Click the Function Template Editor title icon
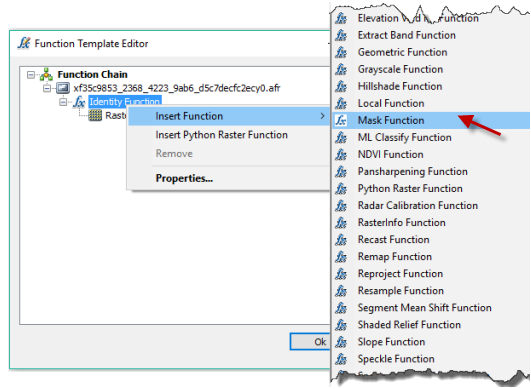This screenshot has width=531, height=389. (24, 43)
